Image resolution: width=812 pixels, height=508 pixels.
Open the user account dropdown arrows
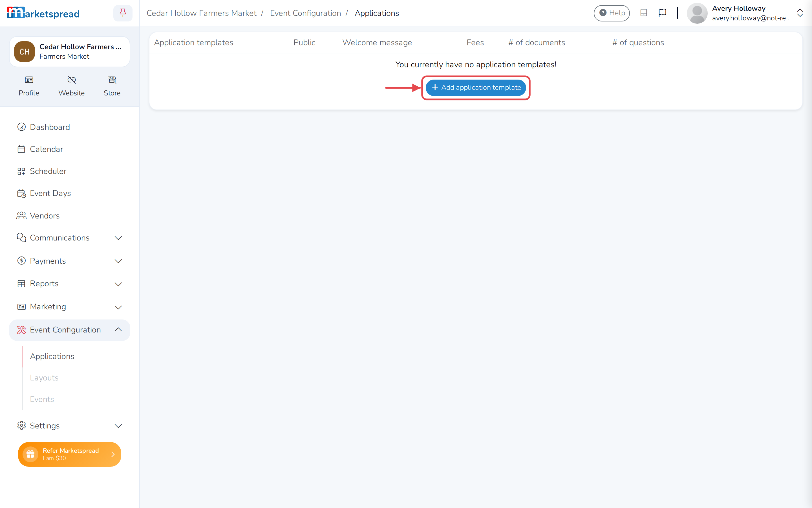click(x=800, y=13)
